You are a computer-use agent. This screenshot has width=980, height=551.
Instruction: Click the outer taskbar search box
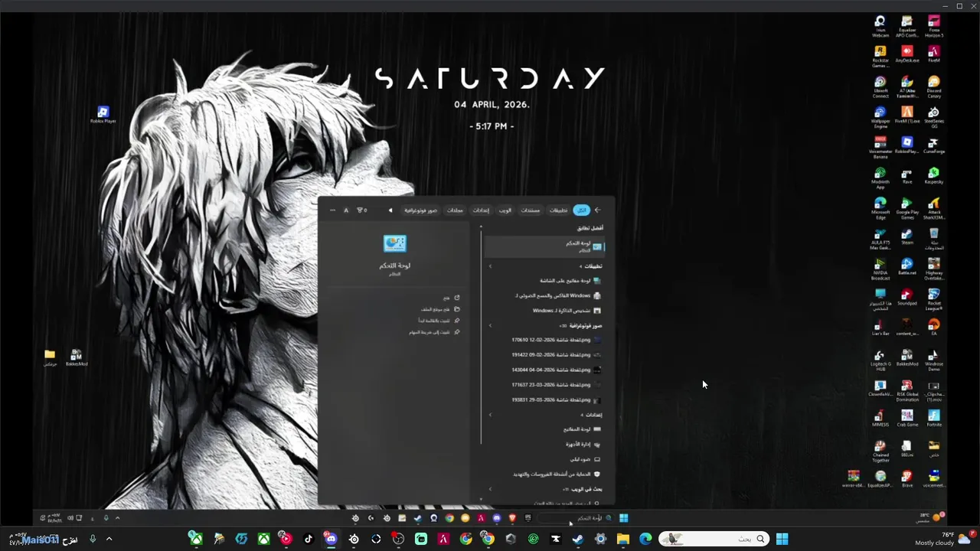pos(713,539)
